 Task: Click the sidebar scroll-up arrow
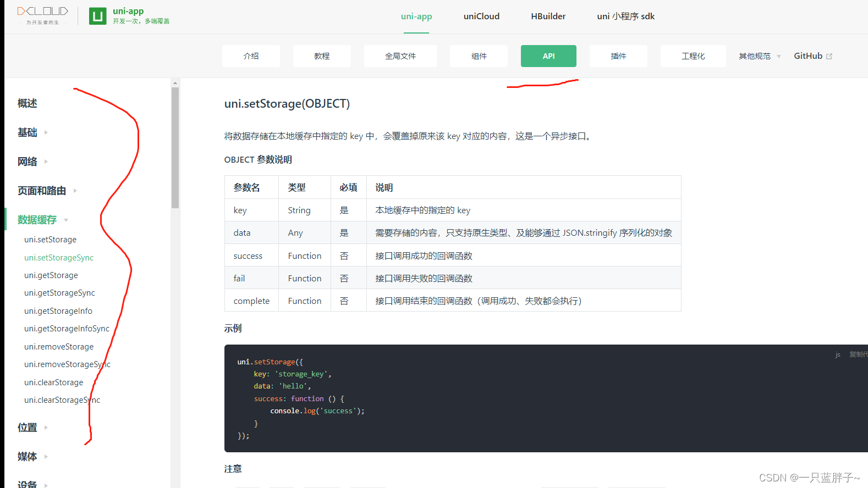tap(175, 83)
